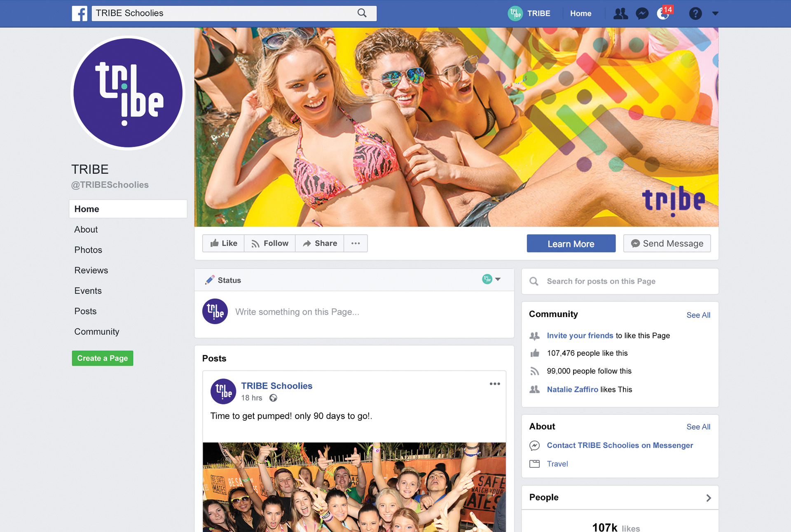791x532 pixels.
Task: Click the 107,476 people like this text
Action: point(587,353)
